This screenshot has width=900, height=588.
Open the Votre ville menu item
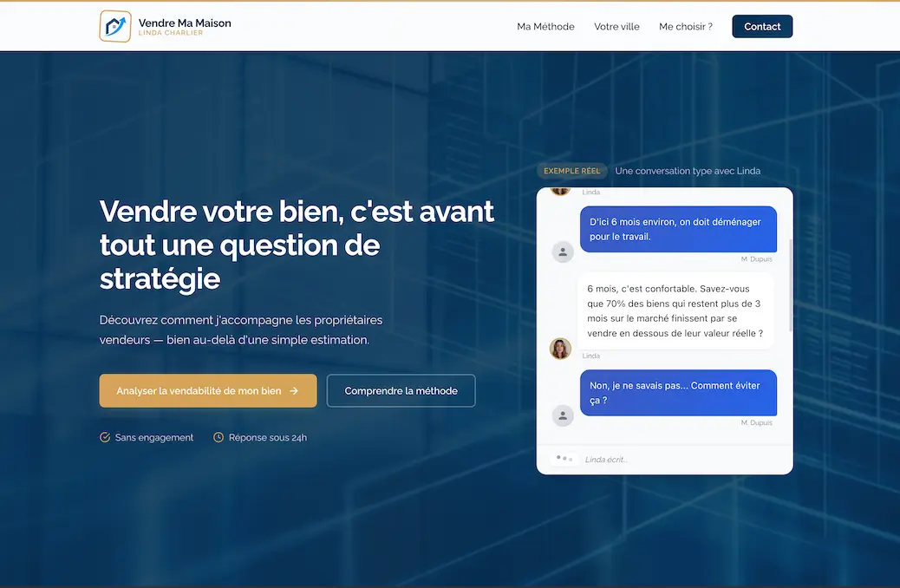click(616, 26)
